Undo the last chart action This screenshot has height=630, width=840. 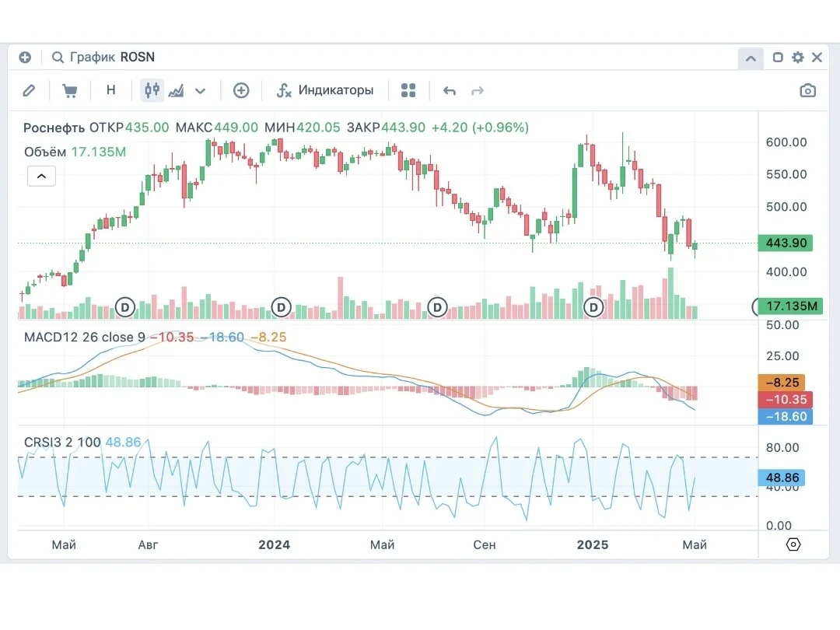450,91
